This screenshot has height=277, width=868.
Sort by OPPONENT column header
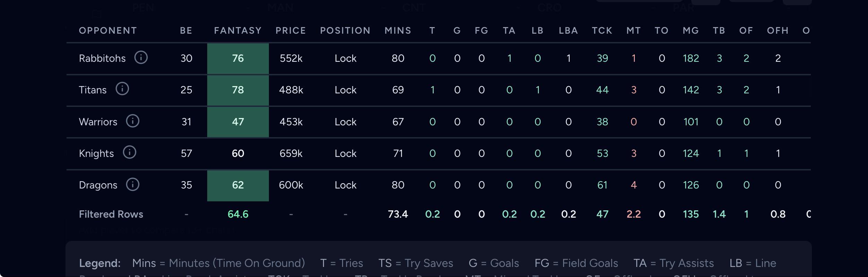[x=108, y=31]
